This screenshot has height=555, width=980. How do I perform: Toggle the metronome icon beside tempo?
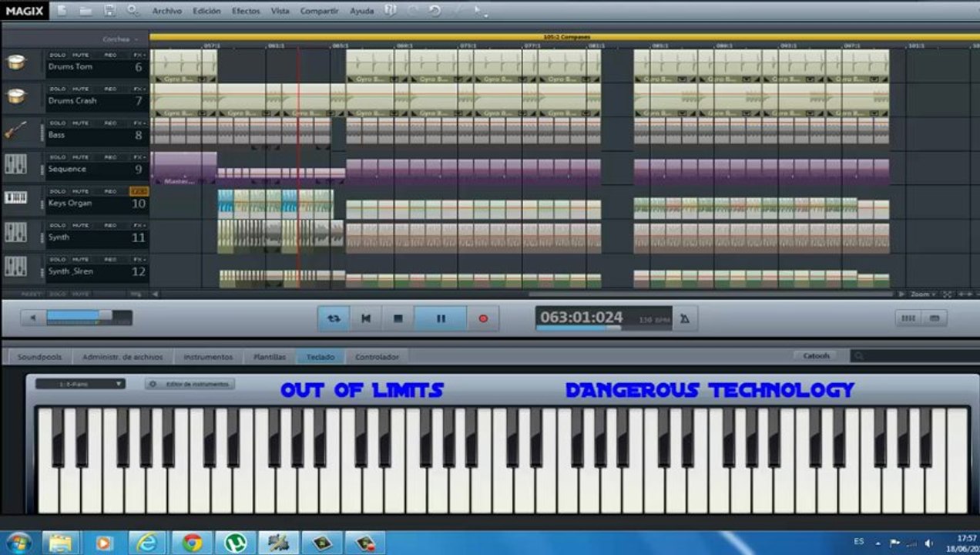684,318
